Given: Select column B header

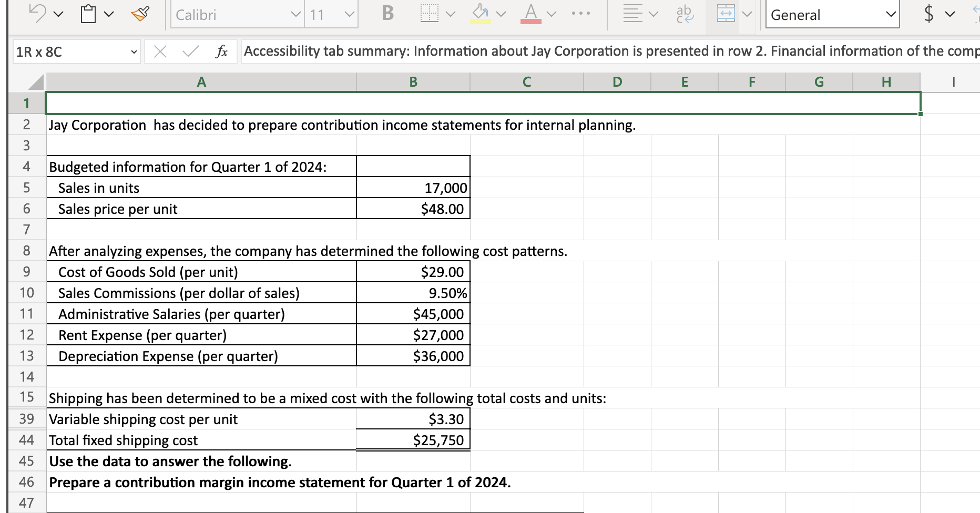Looking at the screenshot, I should (x=413, y=82).
